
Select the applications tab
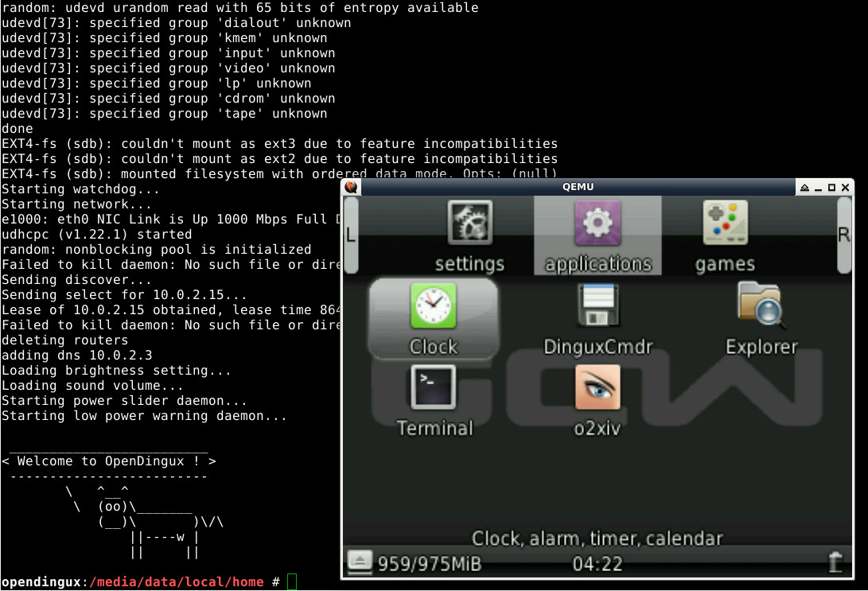(597, 236)
